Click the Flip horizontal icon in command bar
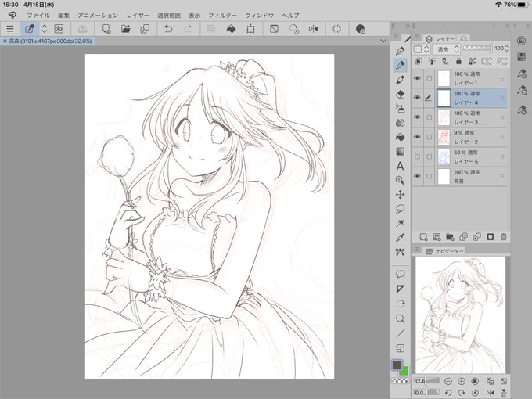The width and height of the screenshot is (532, 399). (x=313, y=29)
